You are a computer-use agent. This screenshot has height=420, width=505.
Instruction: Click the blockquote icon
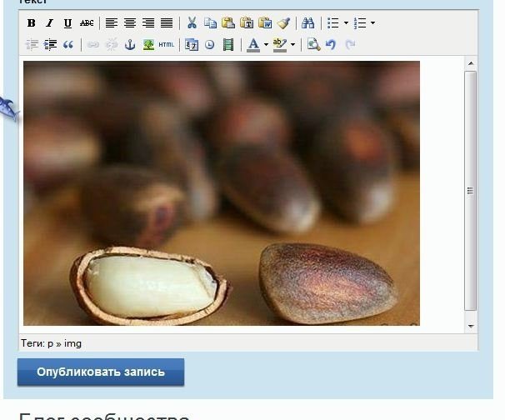coord(68,45)
